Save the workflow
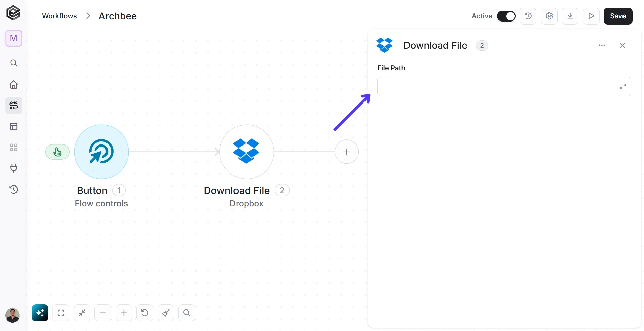This screenshot has height=331, width=644. pyautogui.click(x=618, y=16)
